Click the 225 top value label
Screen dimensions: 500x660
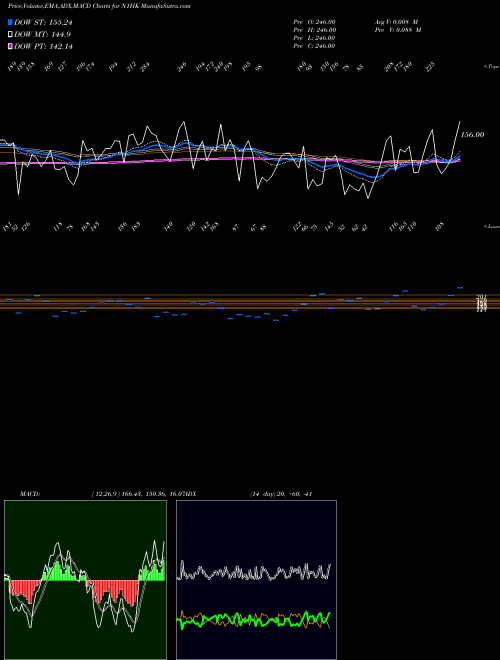pyautogui.click(x=430, y=67)
